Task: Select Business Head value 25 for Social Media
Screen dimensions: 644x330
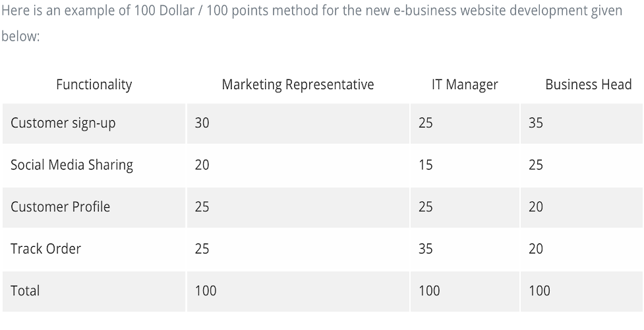Action: tap(536, 164)
